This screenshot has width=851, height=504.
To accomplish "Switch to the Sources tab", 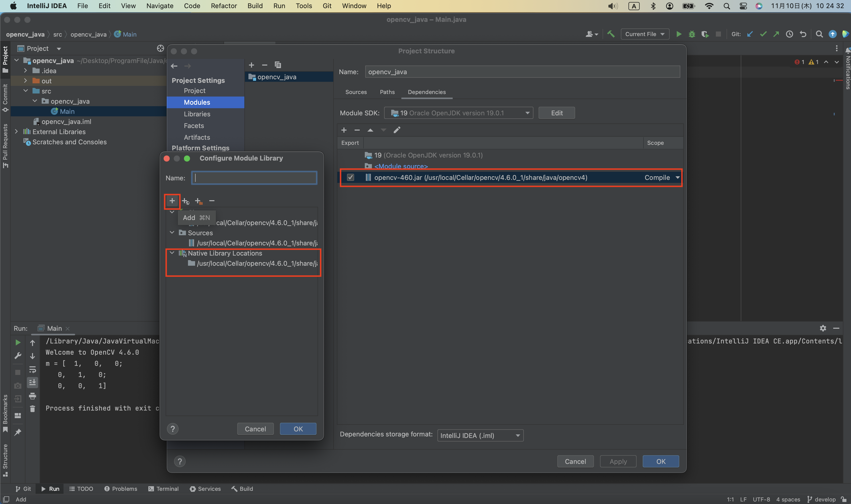I will [356, 92].
